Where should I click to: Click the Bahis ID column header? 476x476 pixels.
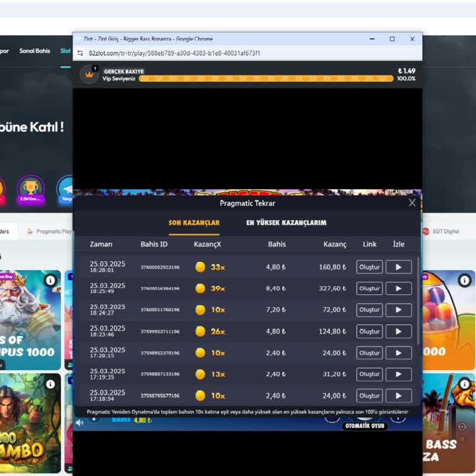[x=154, y=244]
